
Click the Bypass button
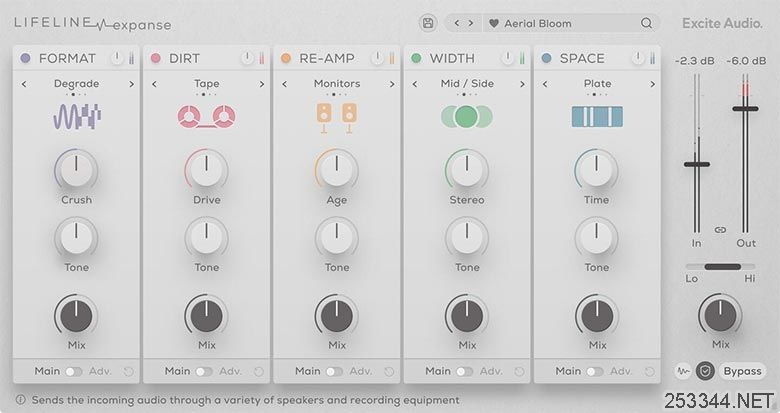(742, 371)
